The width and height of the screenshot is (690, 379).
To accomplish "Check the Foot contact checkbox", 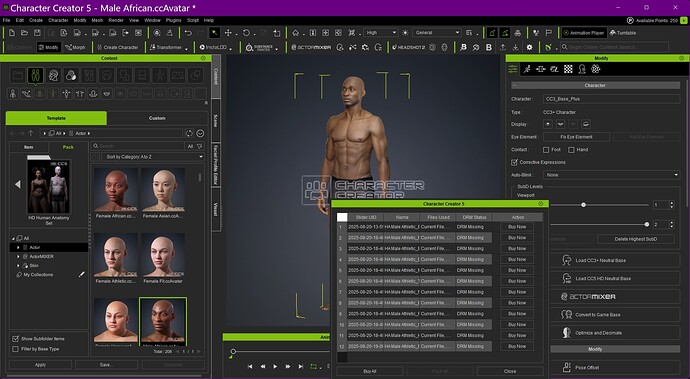I will pos(546,150).
